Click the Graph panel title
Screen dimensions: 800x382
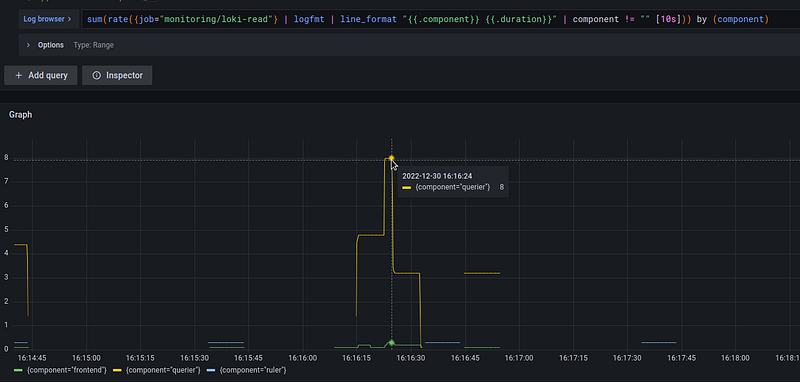pyautogui.click(x=20, y=115)
